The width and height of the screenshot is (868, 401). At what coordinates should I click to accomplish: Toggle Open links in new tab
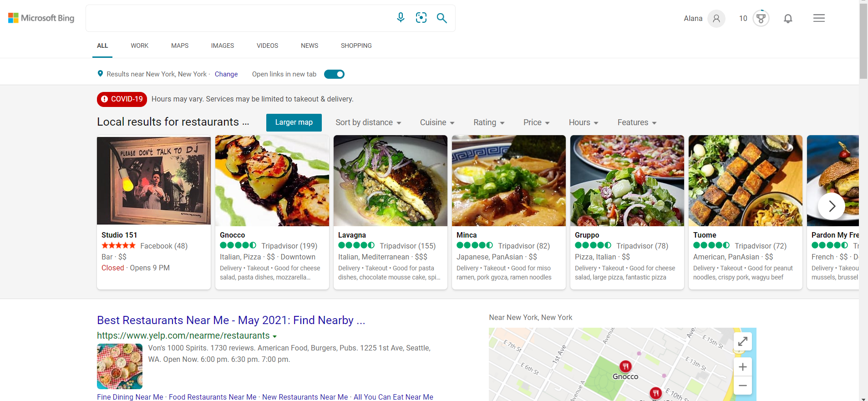(x=334, y=74)
